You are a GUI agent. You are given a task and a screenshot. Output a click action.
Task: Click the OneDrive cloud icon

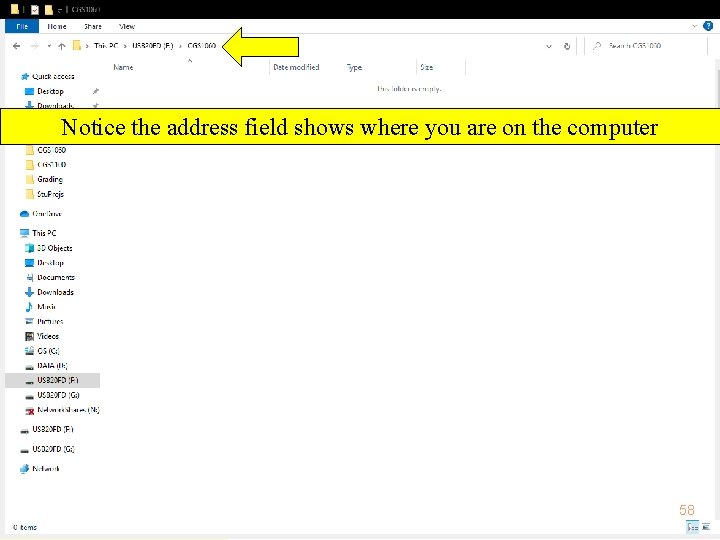[x=24, y=214]
